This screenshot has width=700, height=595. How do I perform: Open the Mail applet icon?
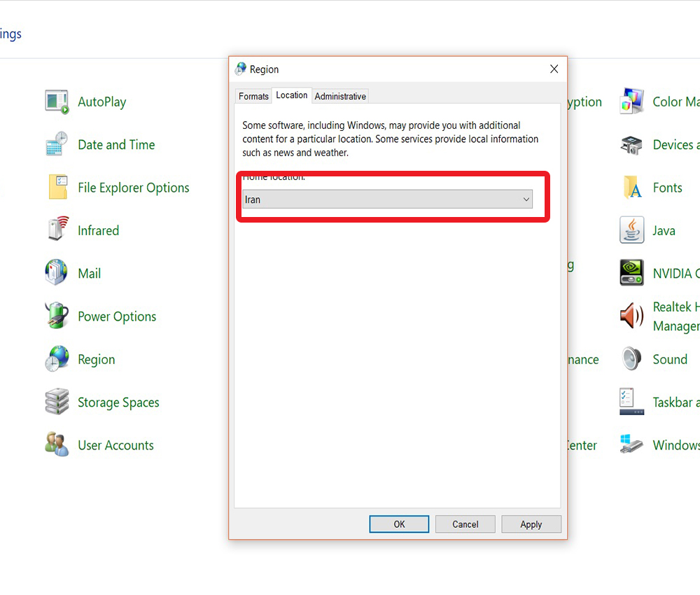point(57,273)
